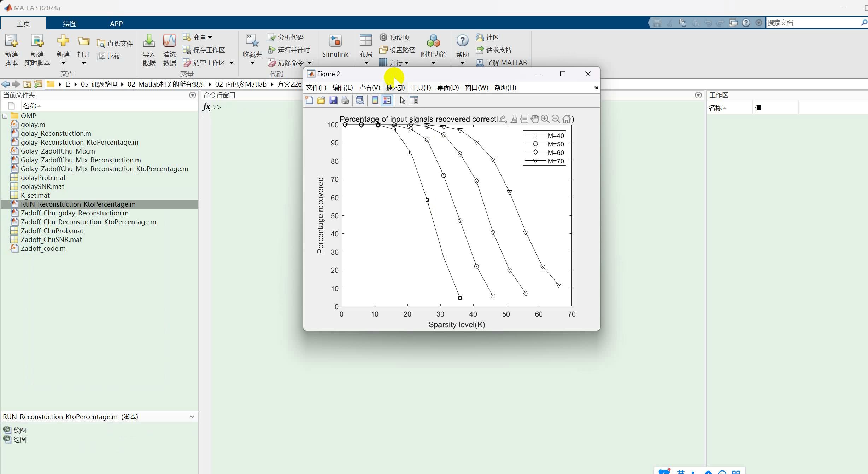Switch to the 绘图 ribbon tab
This screenshot has width=868, height=474.
70,24
